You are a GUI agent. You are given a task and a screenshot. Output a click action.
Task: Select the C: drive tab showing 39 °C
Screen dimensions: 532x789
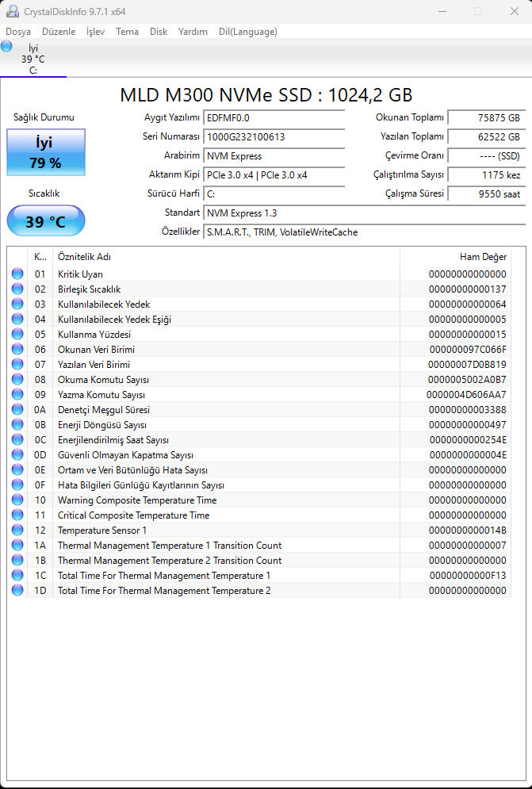[33, 59]
